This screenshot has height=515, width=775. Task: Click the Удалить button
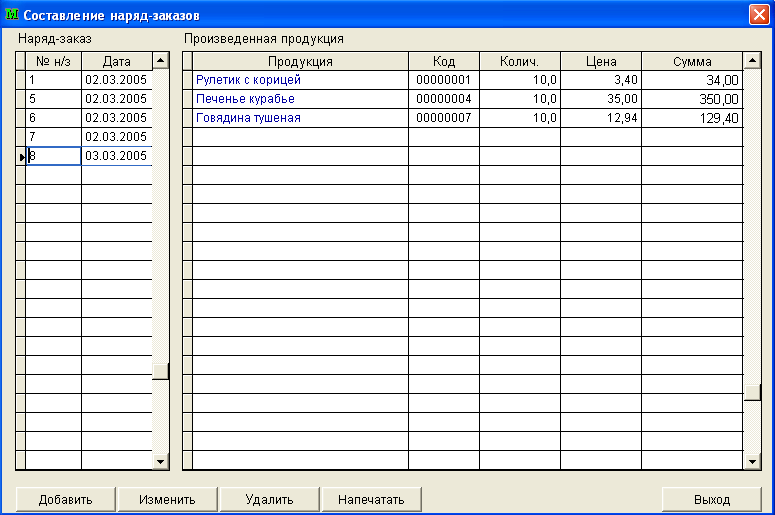(x=269, y=499)
